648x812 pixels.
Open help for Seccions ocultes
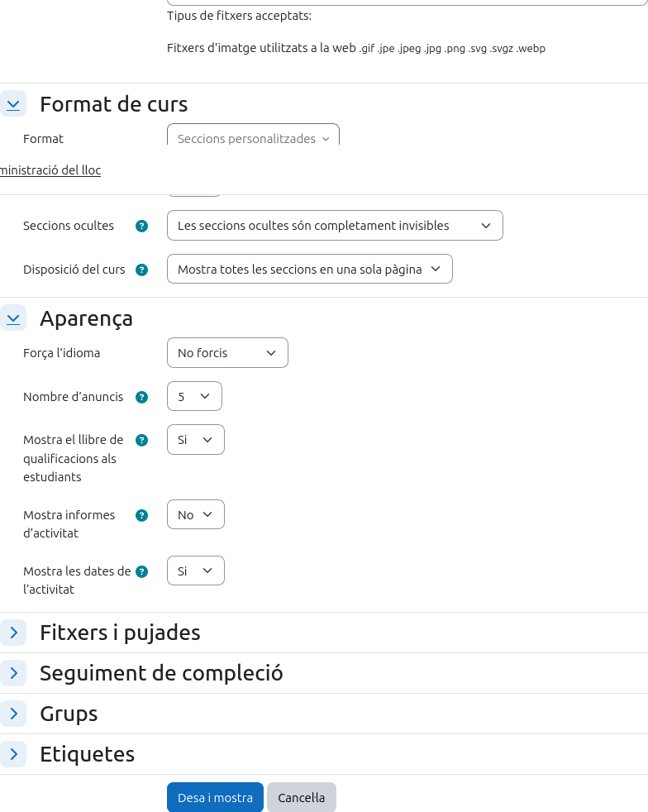tap(141, 226)
